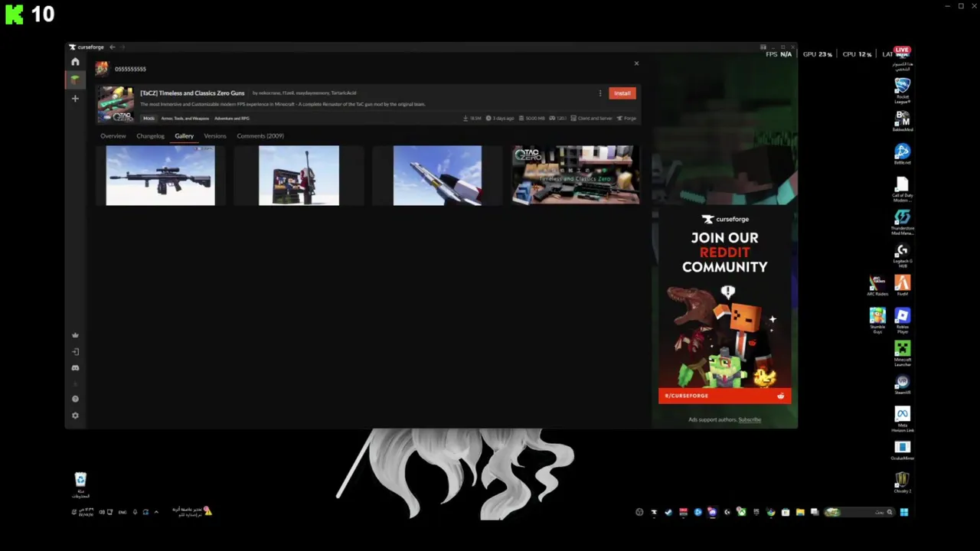This screenshot has width=980, height=551.
Task: Click the Join Our Reddit Community ad
Action: click(x=724, y=306)
